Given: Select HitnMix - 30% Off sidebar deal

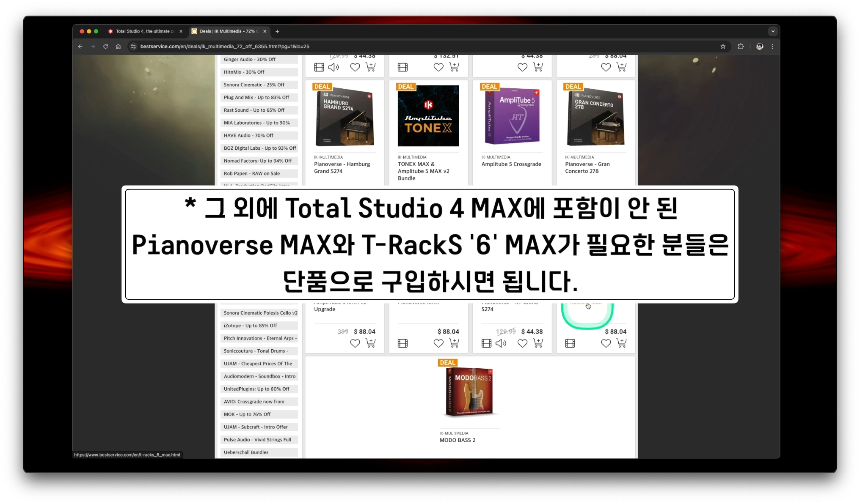Looking at the screenshot, I should click(x=259, y=72).
